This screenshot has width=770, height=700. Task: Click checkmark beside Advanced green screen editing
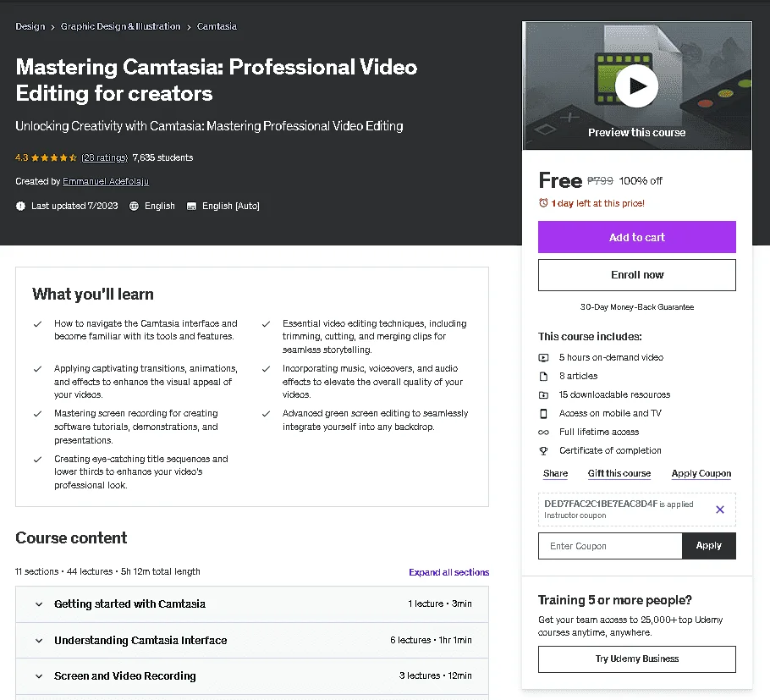click(x=266, y=414)
